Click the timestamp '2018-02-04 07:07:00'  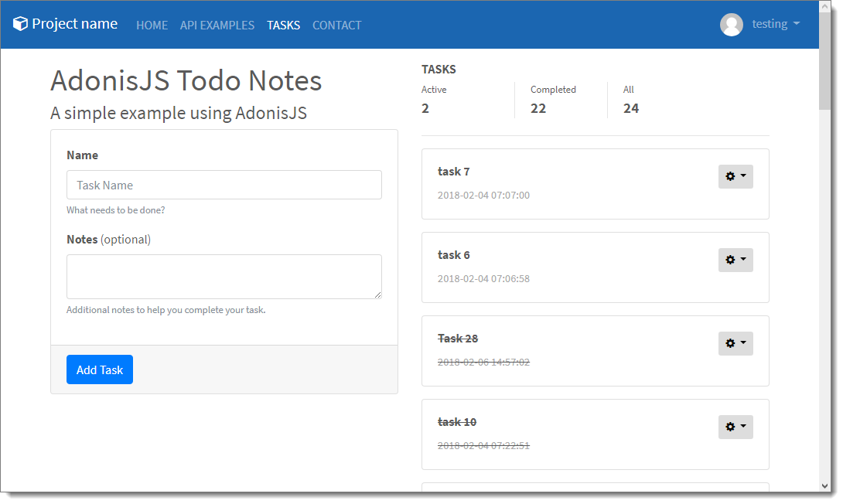(x=483, y=195)
